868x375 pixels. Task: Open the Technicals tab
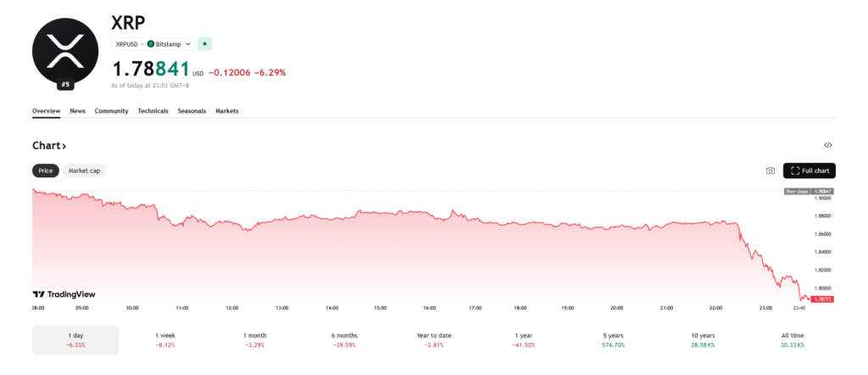click(x=153, y=111)
